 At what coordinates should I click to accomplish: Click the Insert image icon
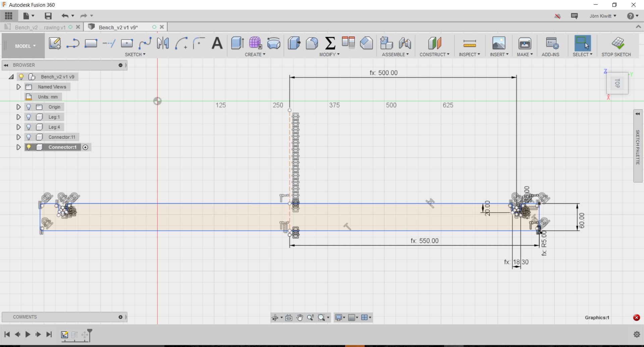[x=499, y=43]
